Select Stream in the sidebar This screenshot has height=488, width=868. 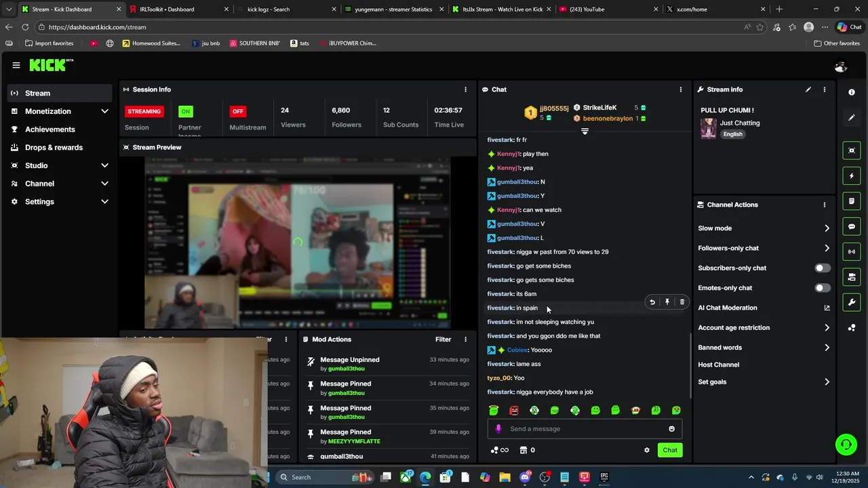[60, 93]
